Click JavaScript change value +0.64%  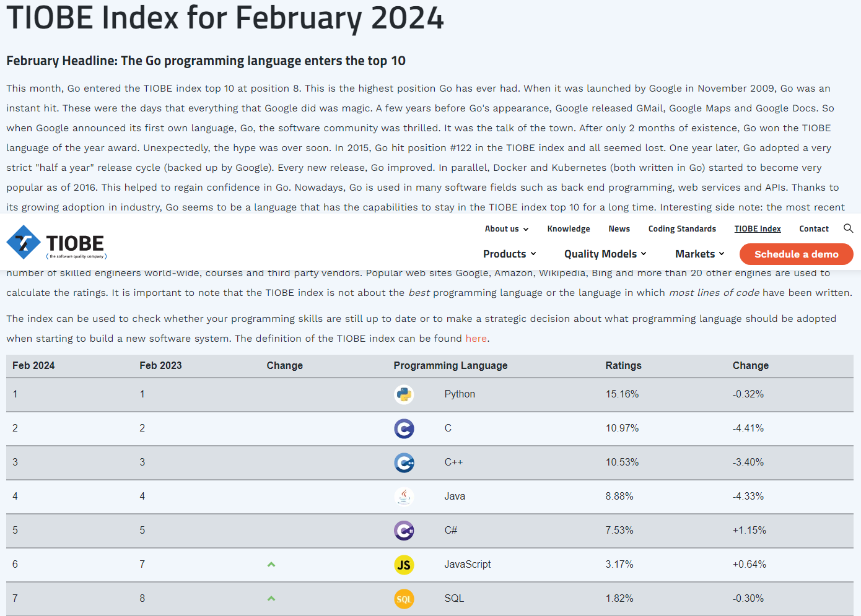click(x=750, y=565)
